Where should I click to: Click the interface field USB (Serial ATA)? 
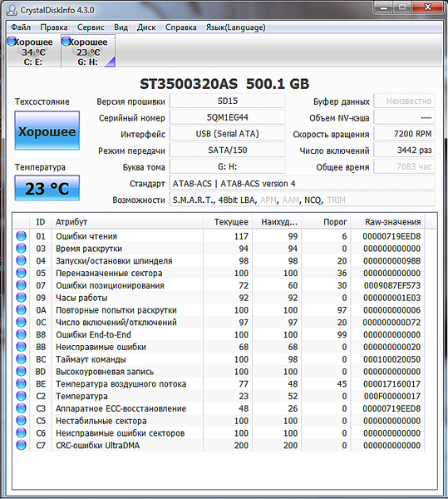[x=228, y=134]
